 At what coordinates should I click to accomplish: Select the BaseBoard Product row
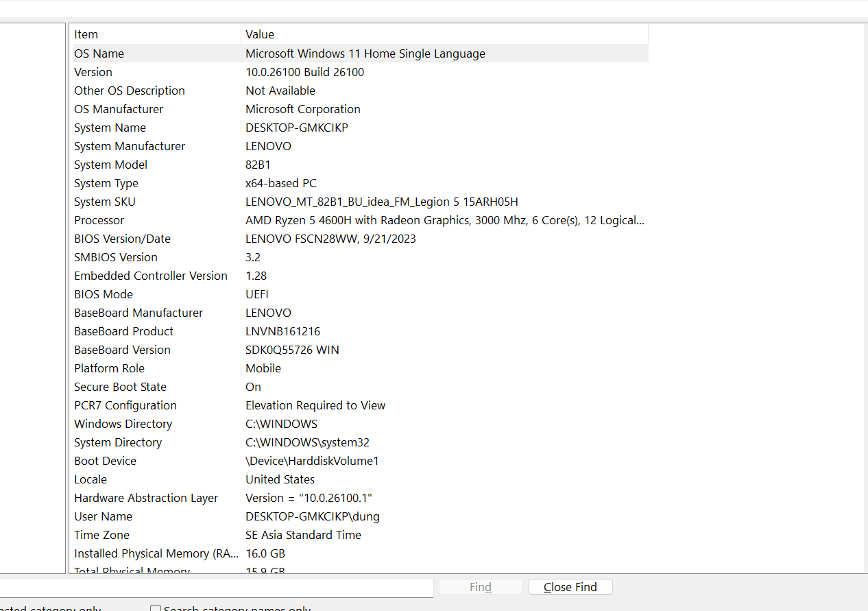360,331
